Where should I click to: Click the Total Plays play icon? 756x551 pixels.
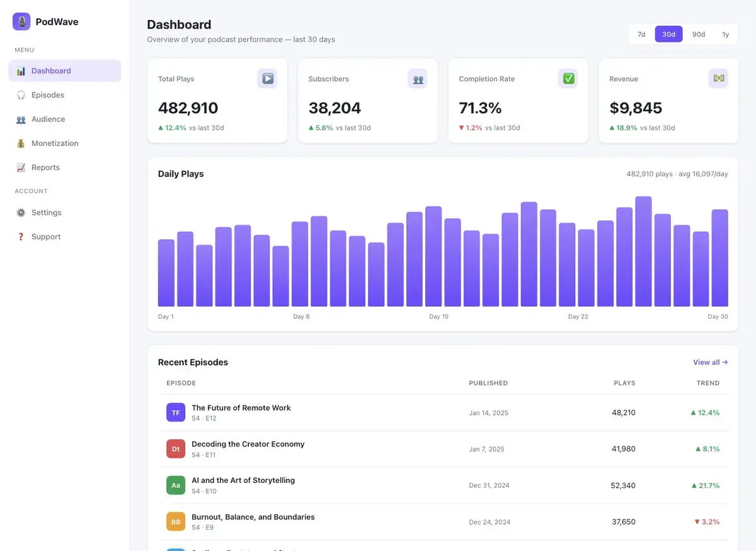pos(267,79)
